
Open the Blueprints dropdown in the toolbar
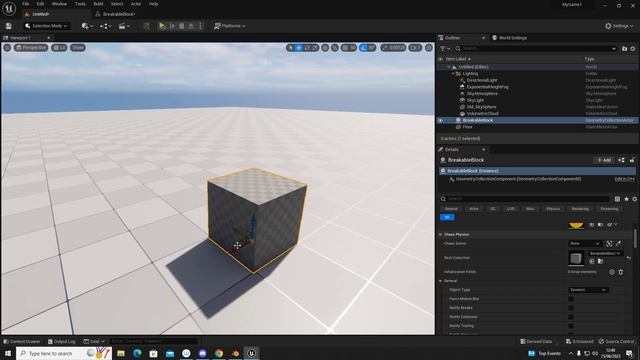[x=105, y=26]
